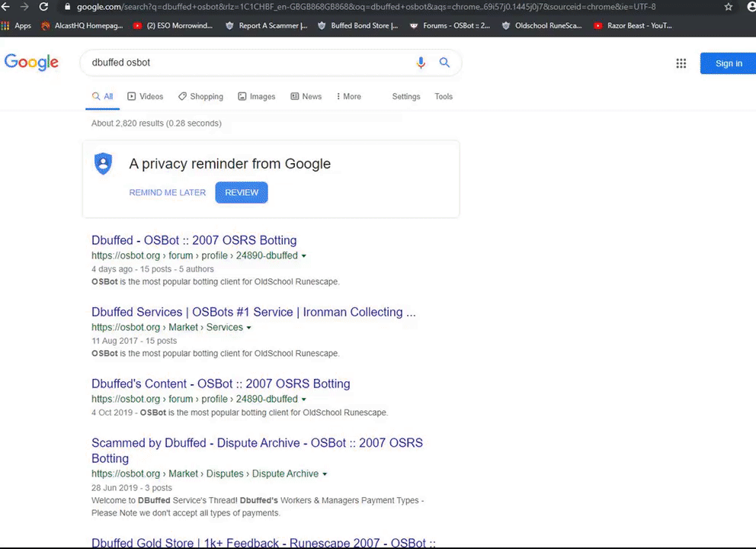Click the magnifying glass search button
The width and height of the screenshot is (756, 549).
[444, 63]
